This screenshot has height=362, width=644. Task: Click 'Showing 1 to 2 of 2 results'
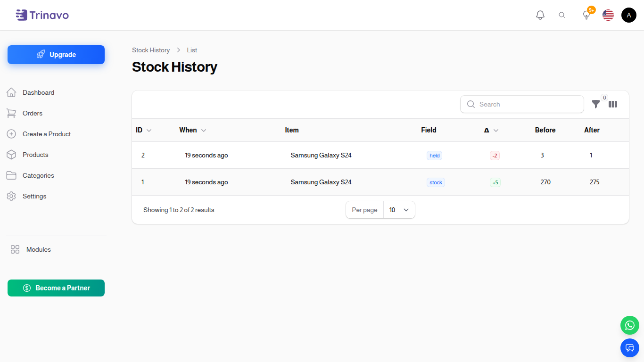tap(179, 210)
